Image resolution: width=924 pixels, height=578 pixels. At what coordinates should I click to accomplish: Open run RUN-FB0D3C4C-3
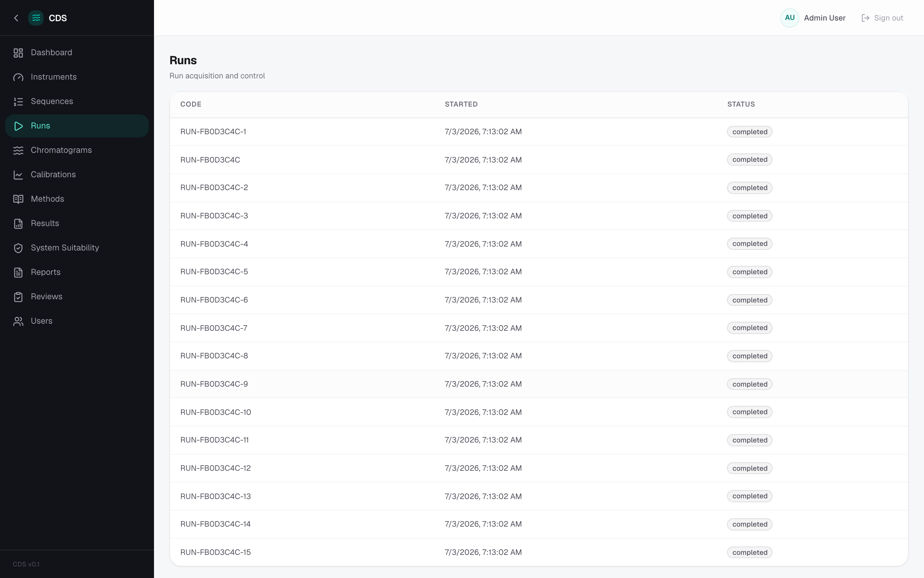[214, 216]
